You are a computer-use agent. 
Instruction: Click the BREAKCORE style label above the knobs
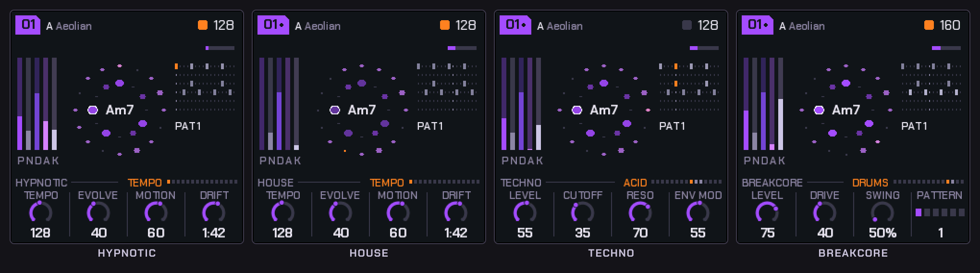(772, 183)
